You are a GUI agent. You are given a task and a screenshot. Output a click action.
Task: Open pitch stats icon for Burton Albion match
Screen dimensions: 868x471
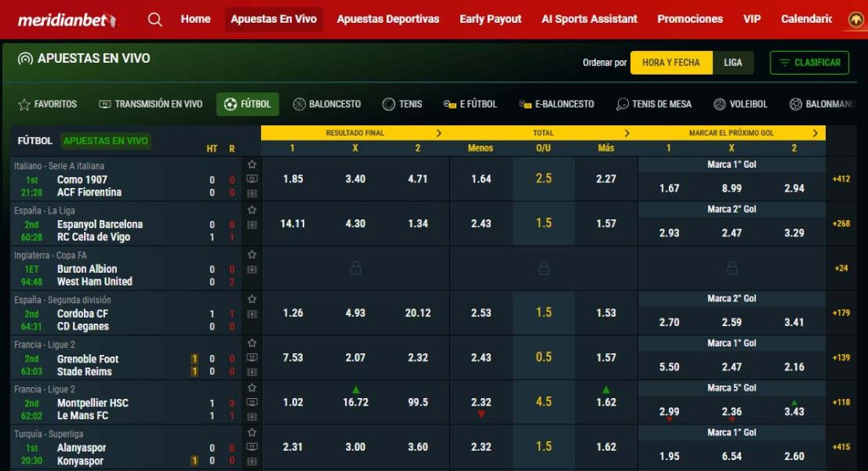(x=252, y=269)
